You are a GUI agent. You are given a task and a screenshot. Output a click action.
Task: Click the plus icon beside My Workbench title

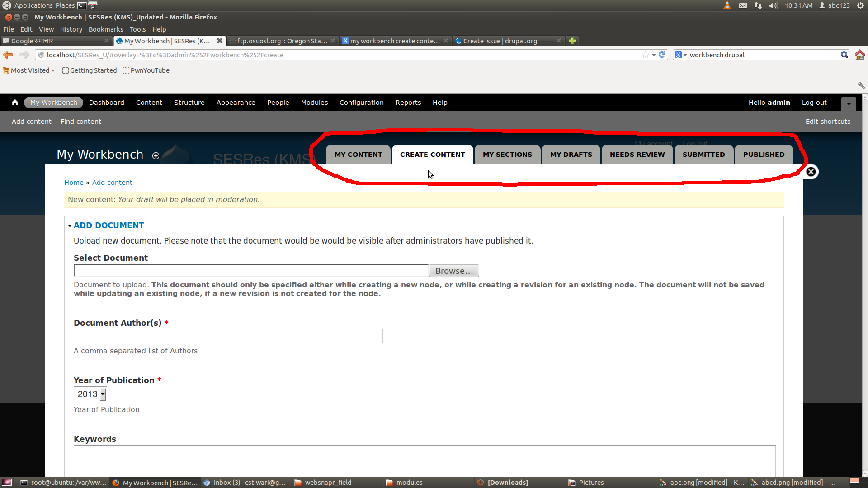coord(156,156)
